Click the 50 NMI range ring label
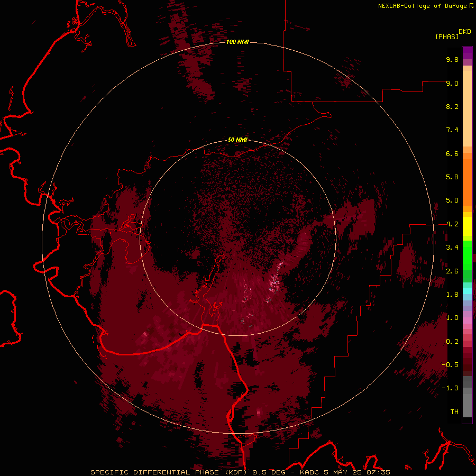This screenshot has width=476, height=476. (237, 140)
